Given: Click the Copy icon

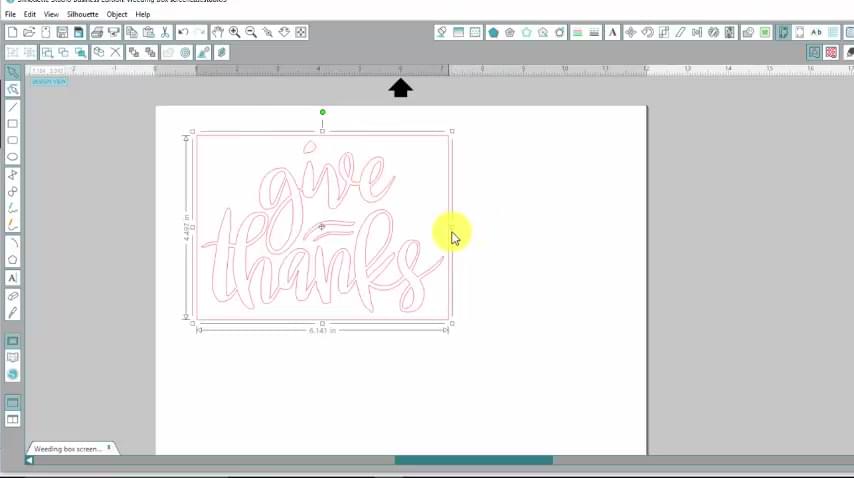Looking at the screenshot, I should coord(131,32).
